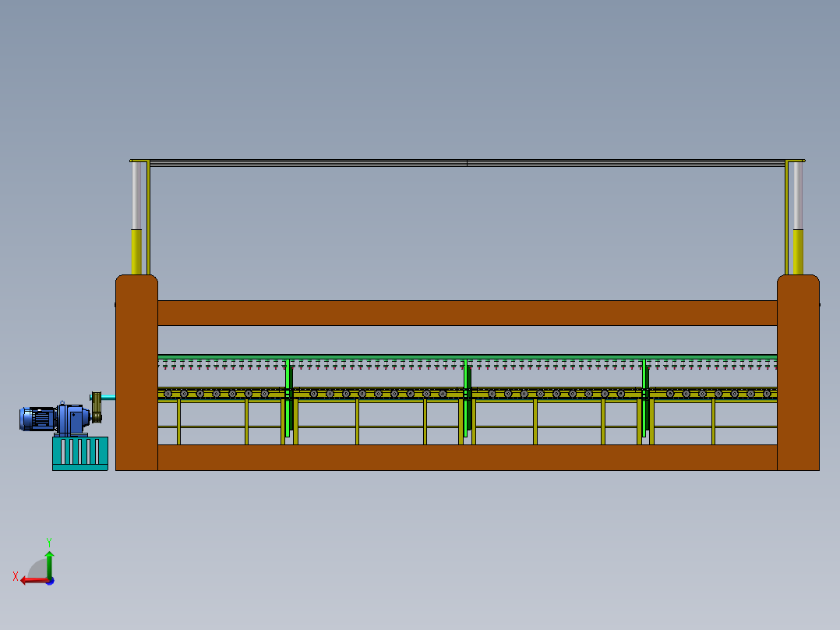Image resolution: width=840 pixels, height=630 pixels.
Task: Select the leftmost green vertical bracket
Action: pos(288,398)
